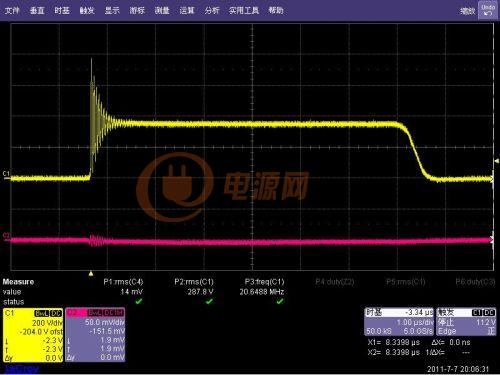The width and height of the screenshot is (500, 375).
Task: Open the 游标 cursors menu
Action: coord(137,11)
